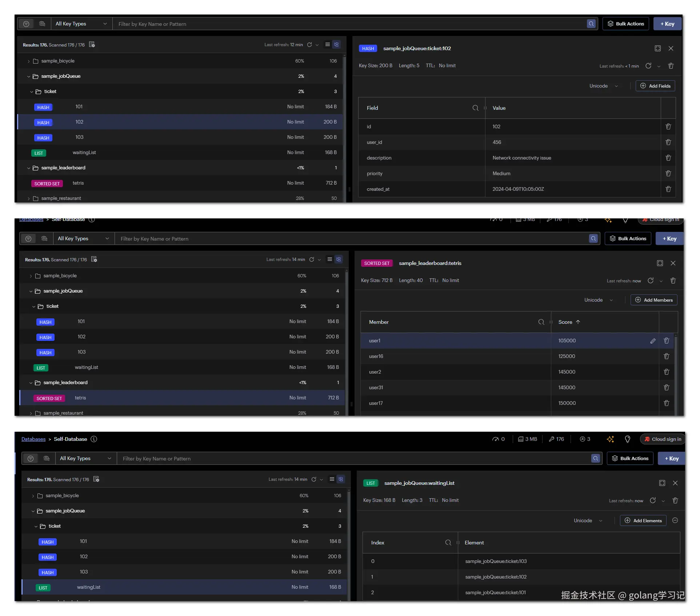Click search icon in the Field column header
Screen dimensions: 700x616
coord(475,108)
